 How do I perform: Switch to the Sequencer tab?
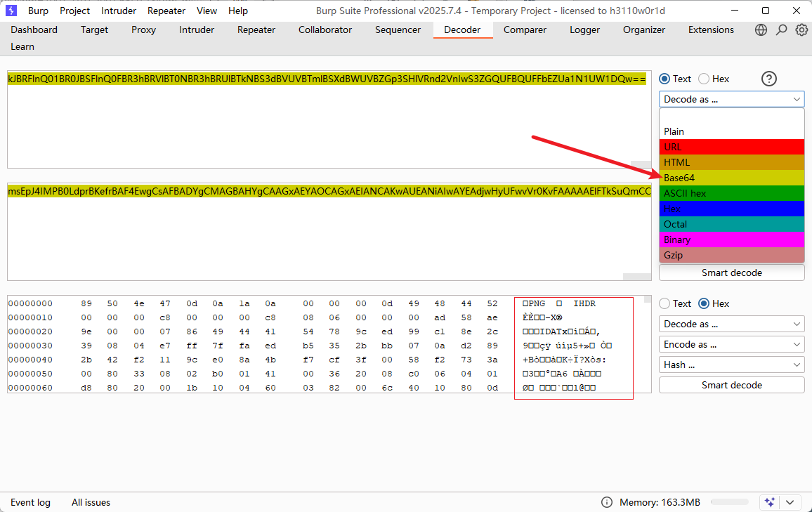coord(398,30)
